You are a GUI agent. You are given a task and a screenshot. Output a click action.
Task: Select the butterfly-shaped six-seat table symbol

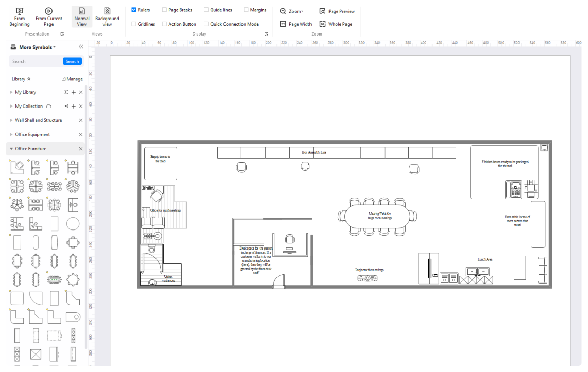55,186
